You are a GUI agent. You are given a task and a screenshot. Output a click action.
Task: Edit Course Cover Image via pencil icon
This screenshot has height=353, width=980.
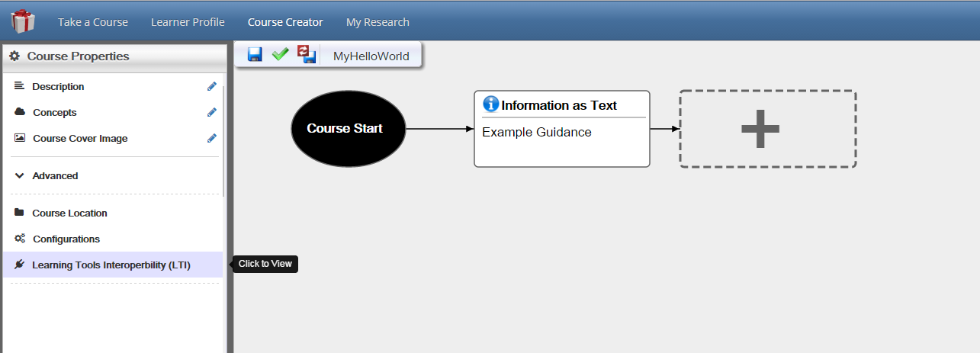(x=212, y=139)
